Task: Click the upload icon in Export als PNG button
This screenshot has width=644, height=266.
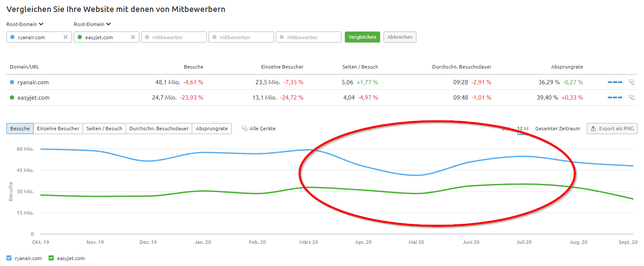Action: click(593, 128)
